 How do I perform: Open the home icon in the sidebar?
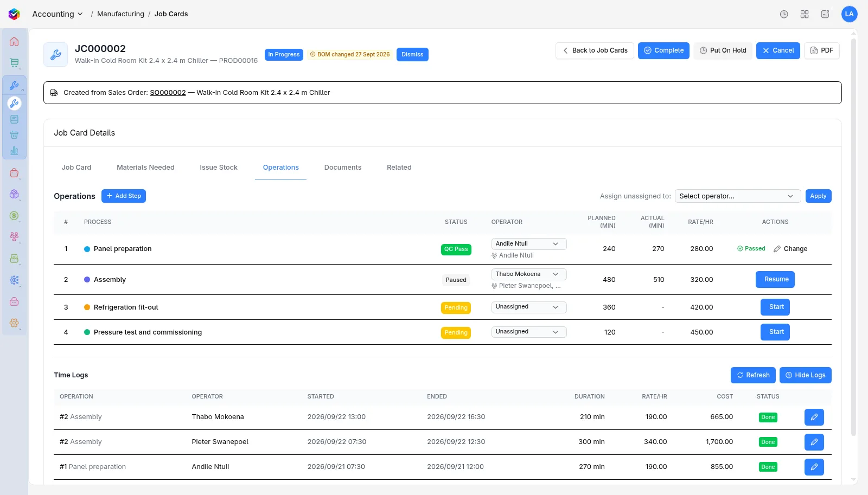click(x=14, y=42)
